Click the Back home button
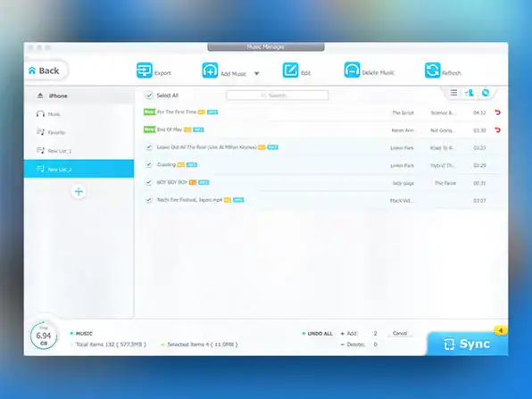The height and width of the screenshot is (399, 532). point(46,71)
